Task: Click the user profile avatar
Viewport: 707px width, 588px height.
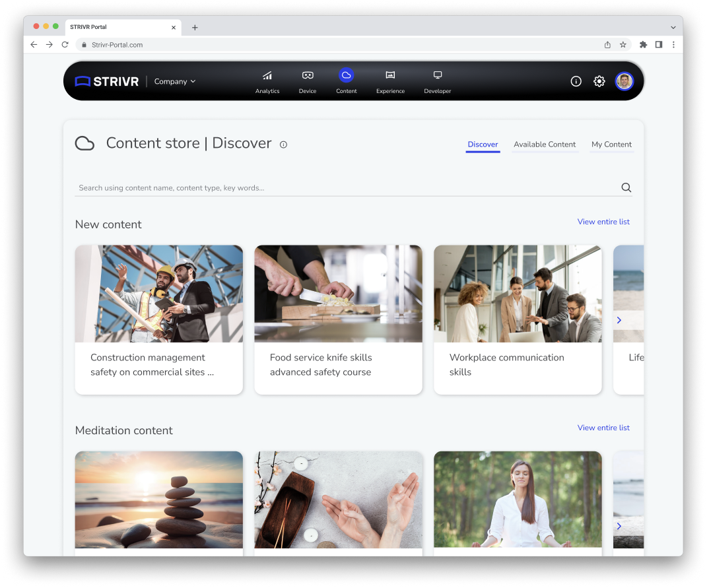Action: tap(624, 81)
